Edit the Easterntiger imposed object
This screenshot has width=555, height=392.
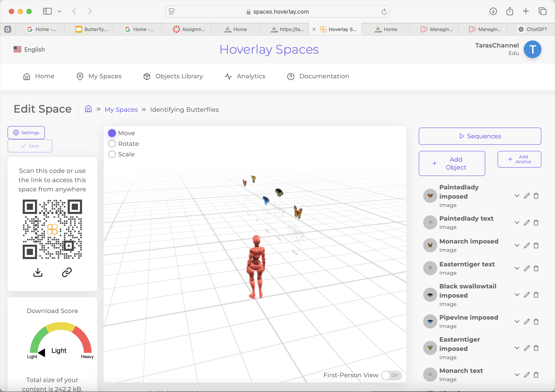pyautogui.click(x=527, y=348)
